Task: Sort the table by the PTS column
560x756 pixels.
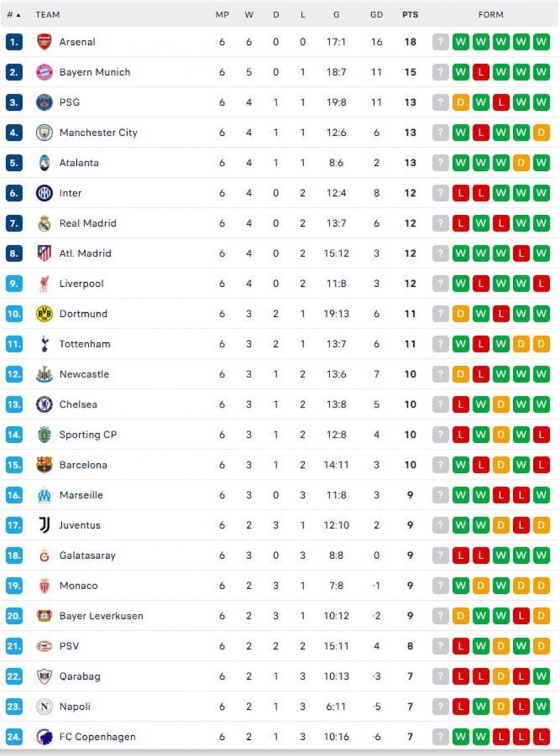Action: tap(410, 15)
